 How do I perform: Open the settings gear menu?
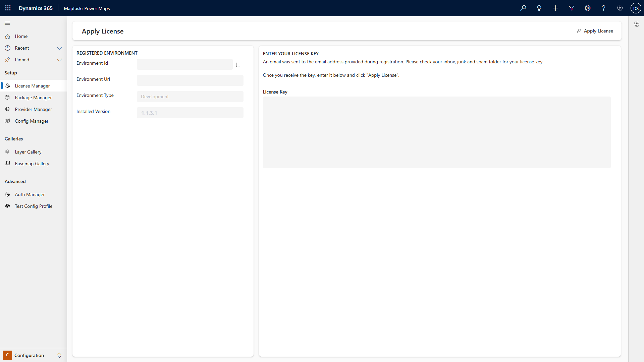pos(588,8)
